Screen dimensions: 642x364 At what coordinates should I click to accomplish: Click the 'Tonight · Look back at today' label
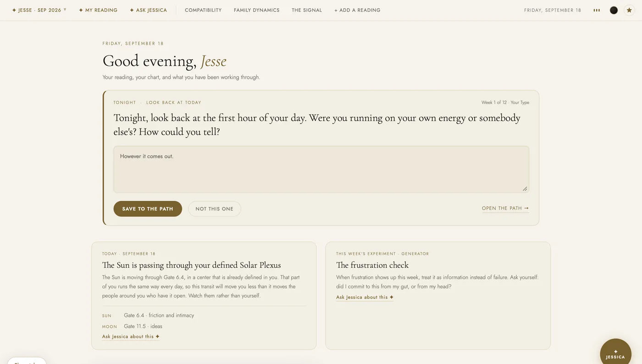point(157,103)
